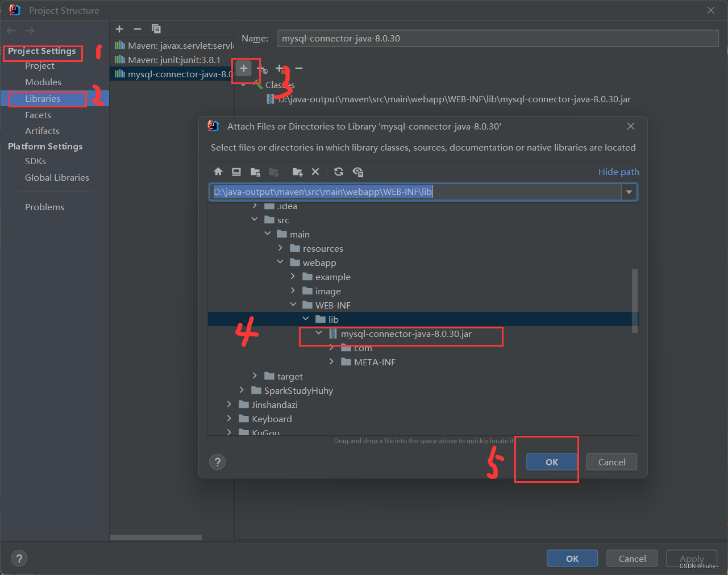This screenshot has height=575, width=728.
Task: Refresh the file tree
Action: point(339,172)
